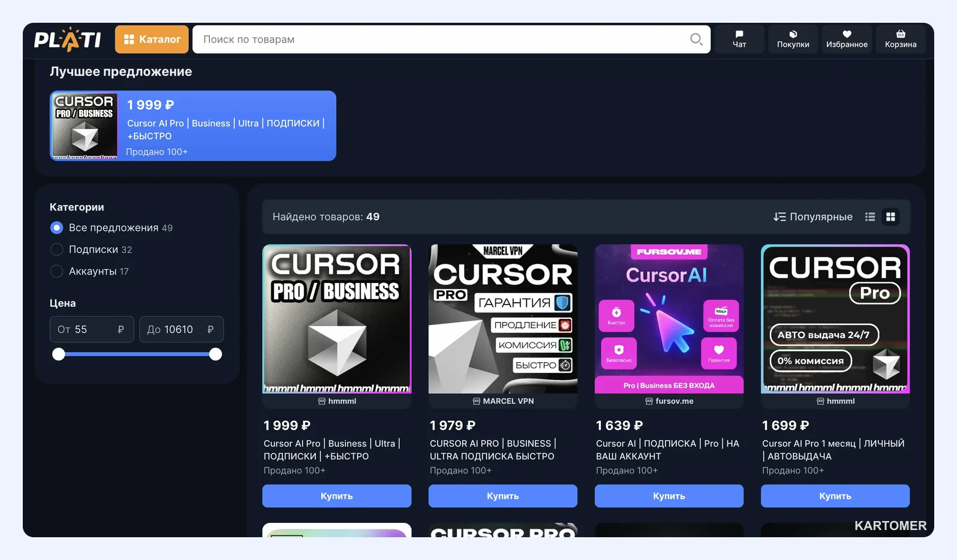Open the MARCEL VPN Cursor Pro image
The height and width of the screenshot is (560, 957).
(x=503, y=319)
